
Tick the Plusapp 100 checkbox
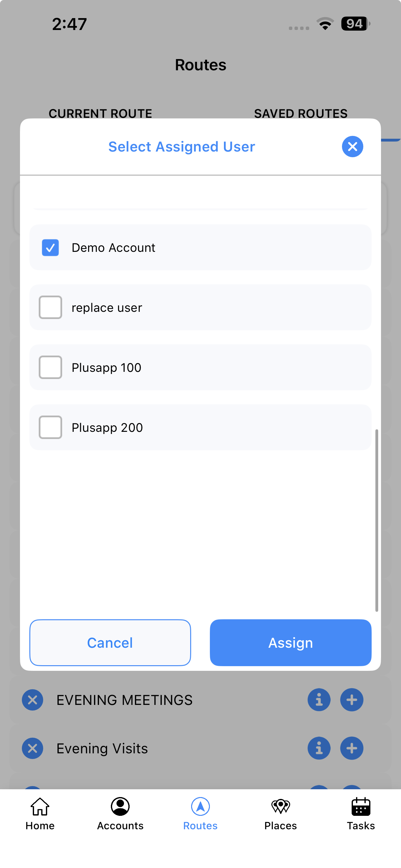click(x=50, y=367)
